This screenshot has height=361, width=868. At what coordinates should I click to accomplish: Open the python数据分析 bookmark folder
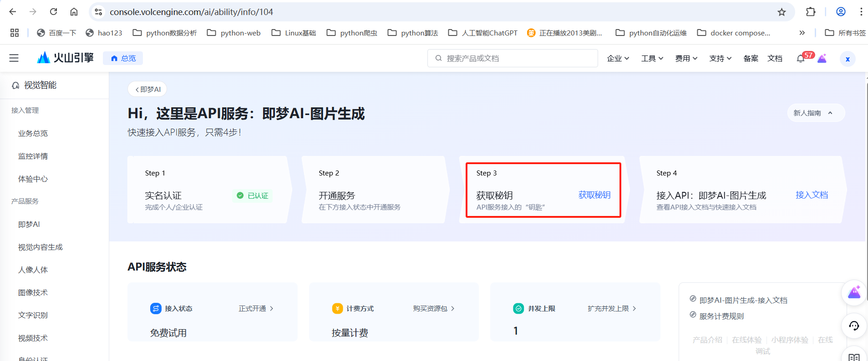165,33
